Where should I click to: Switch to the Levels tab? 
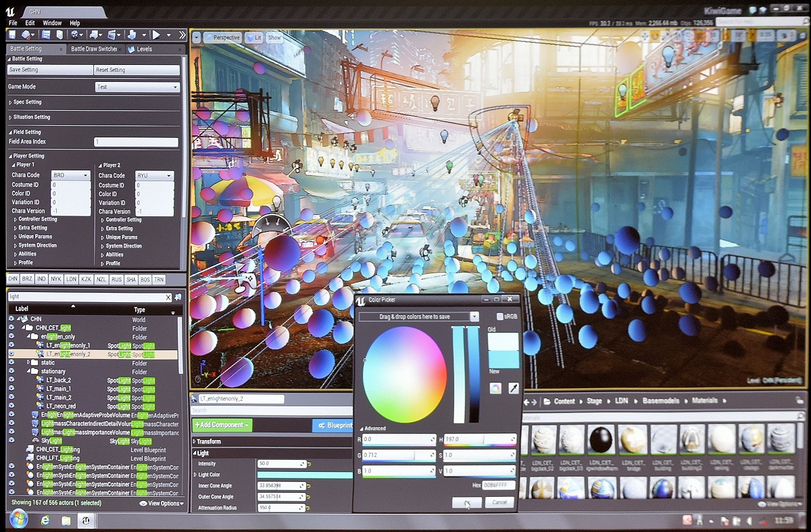pos(141,49)
